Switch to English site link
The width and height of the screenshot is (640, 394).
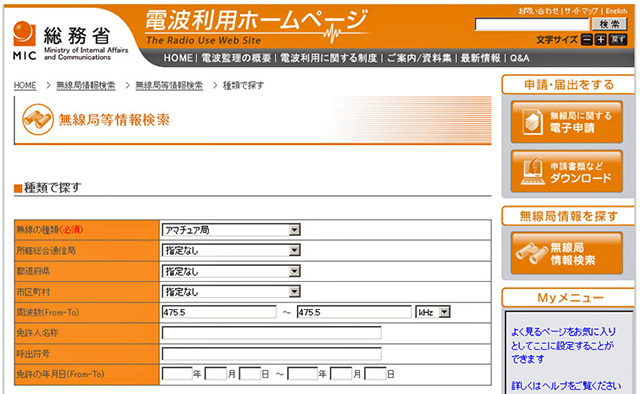pos(616,11)
